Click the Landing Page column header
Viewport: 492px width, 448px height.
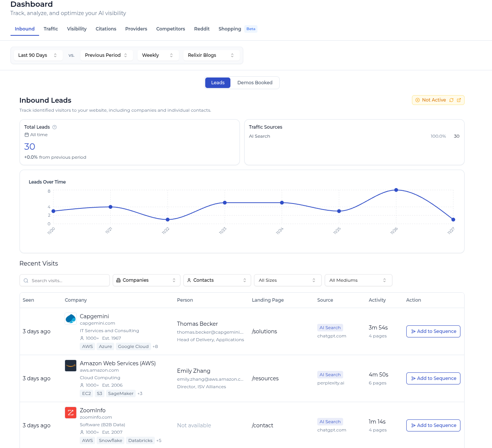tap(268, 300)
